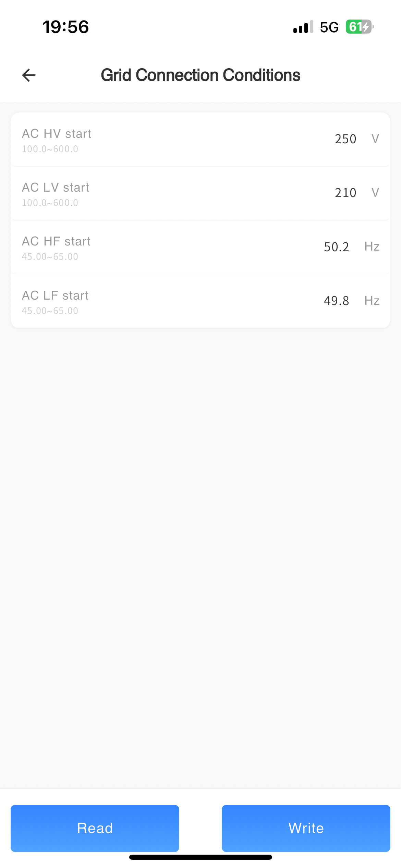Screen dimensions: 401x868
Task: Edit the AC HV start value 250
Action: tap(345, 139)
